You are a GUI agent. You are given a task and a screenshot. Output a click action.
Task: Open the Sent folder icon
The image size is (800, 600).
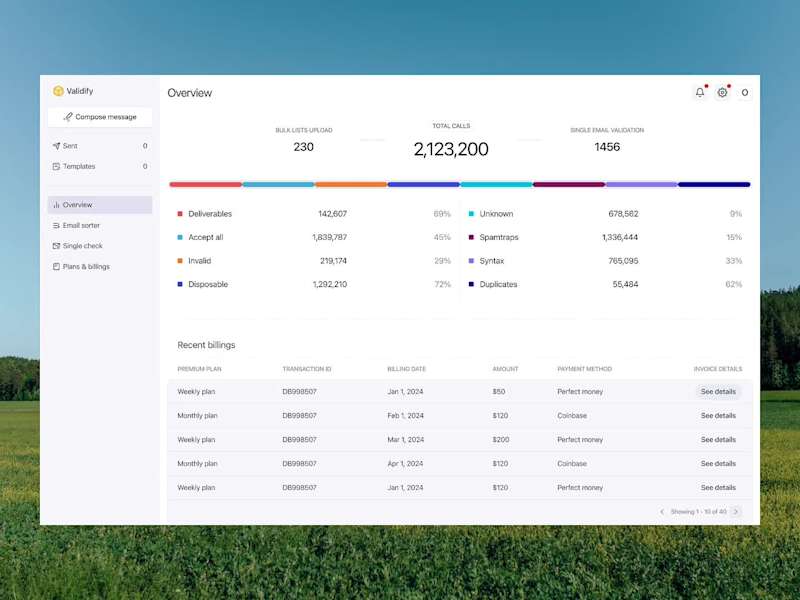[54, 145]
